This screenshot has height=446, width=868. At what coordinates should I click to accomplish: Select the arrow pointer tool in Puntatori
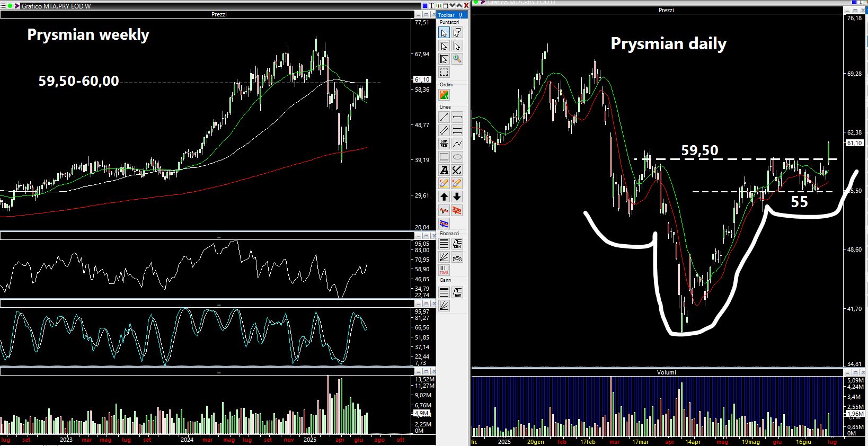[x=444, y=33]
